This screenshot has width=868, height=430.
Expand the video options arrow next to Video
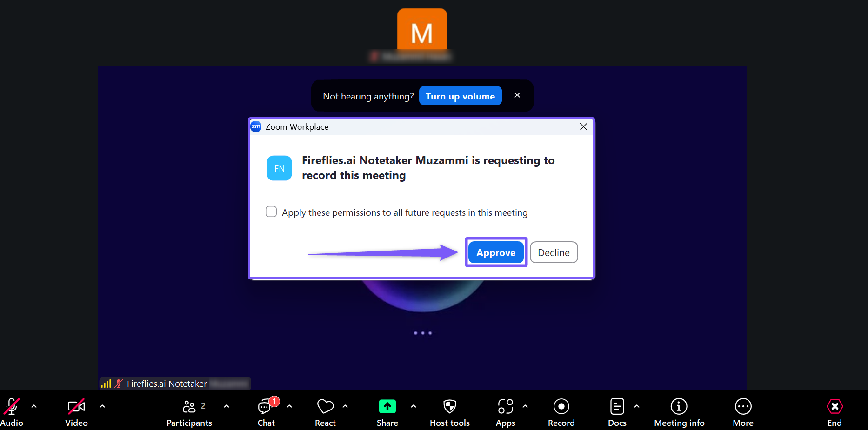(102, 406)
